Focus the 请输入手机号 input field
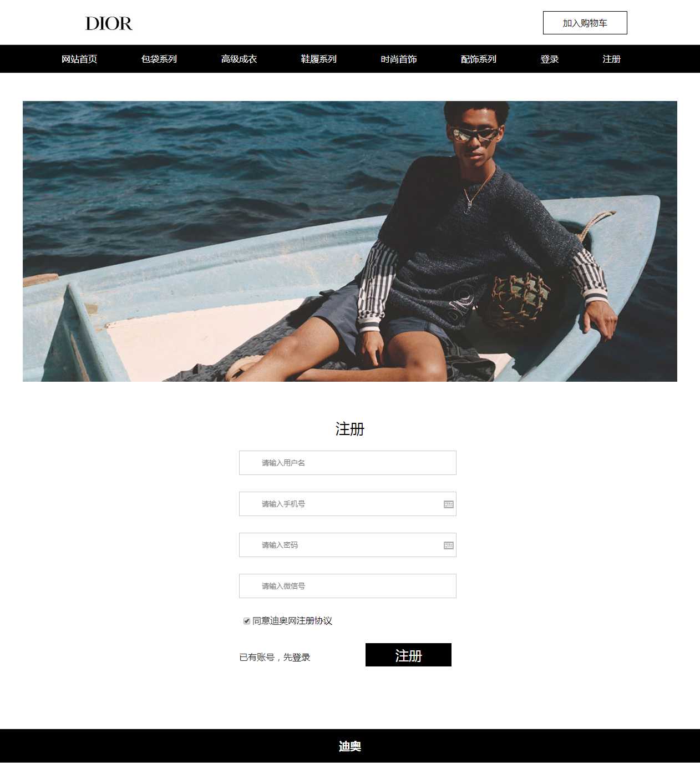The width and height of the screenshot is (700, 763). tap(348, 504)
